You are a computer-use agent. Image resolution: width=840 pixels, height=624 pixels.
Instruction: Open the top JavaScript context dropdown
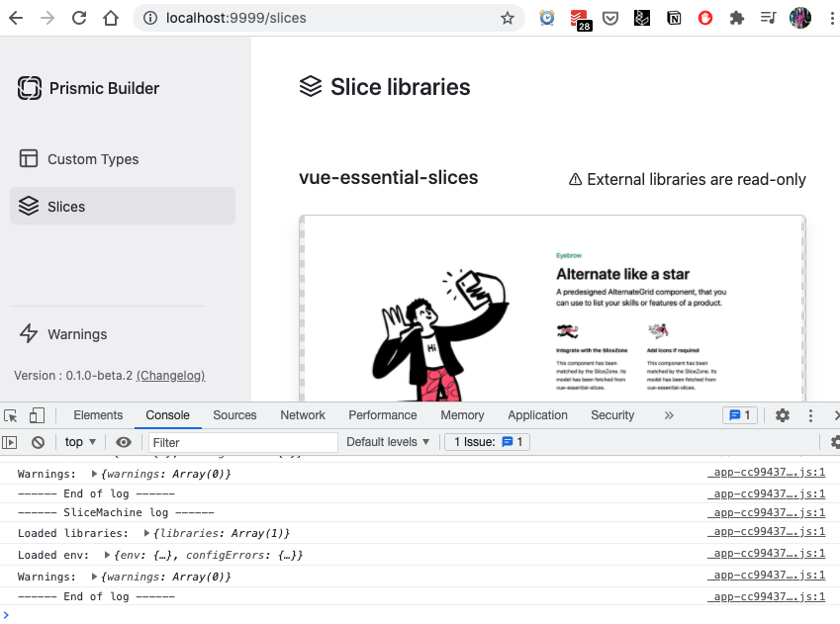[x=80, y=442]
